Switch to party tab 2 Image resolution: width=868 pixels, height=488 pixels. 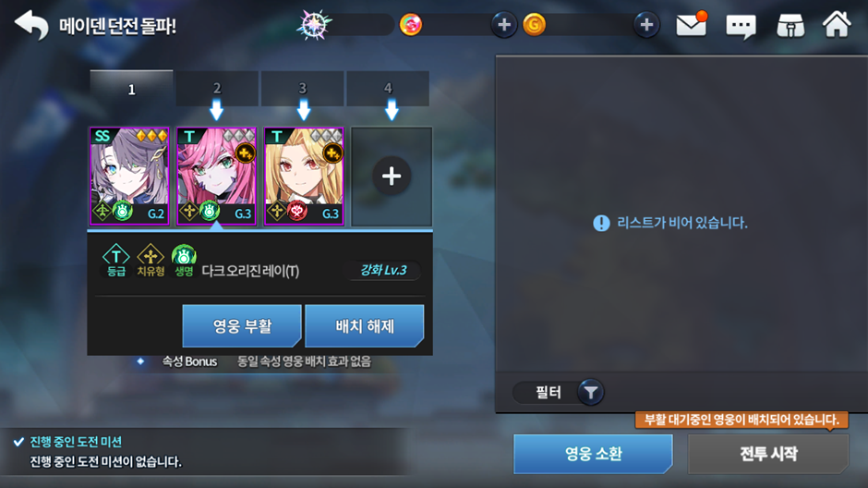coord(217,89)
